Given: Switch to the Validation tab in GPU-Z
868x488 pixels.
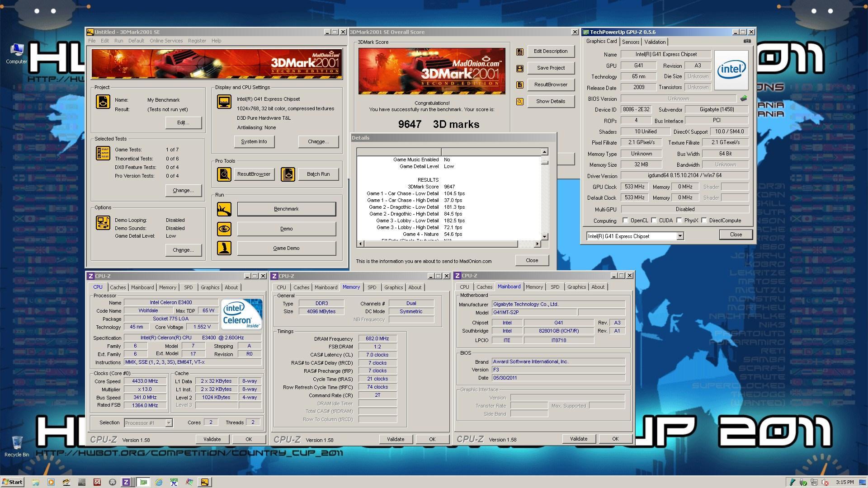Looking at the screenshot, I should click(655, 42).
